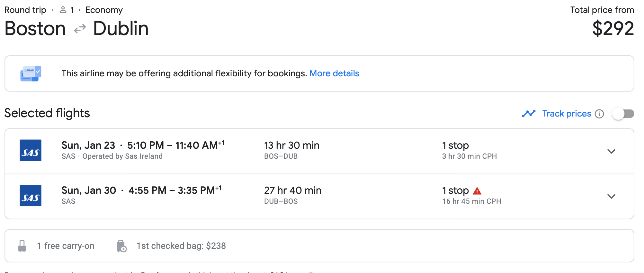
Task: Click the round trip arrows between Boston and Dublin
Action: tap(80, 29)
